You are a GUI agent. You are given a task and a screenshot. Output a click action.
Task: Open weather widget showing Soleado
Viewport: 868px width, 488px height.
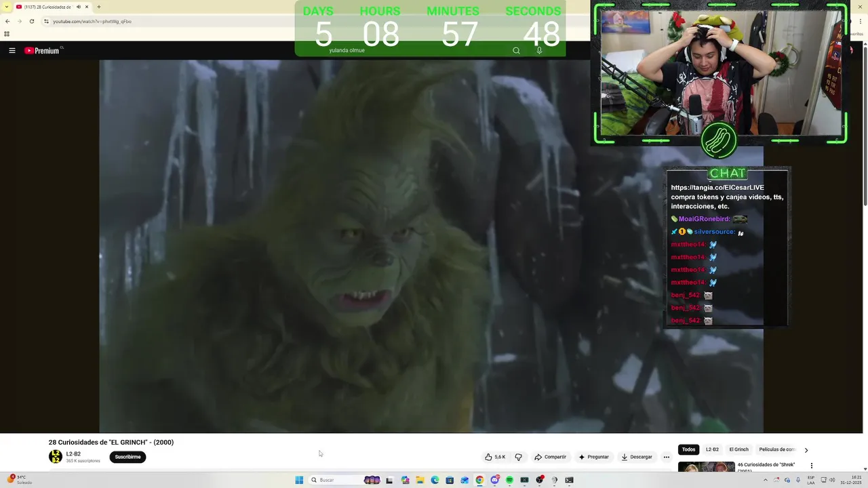point(20,480)
